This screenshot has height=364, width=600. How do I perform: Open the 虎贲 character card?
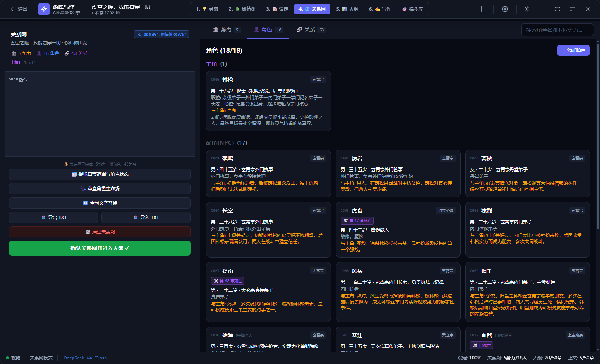point(398,230)
